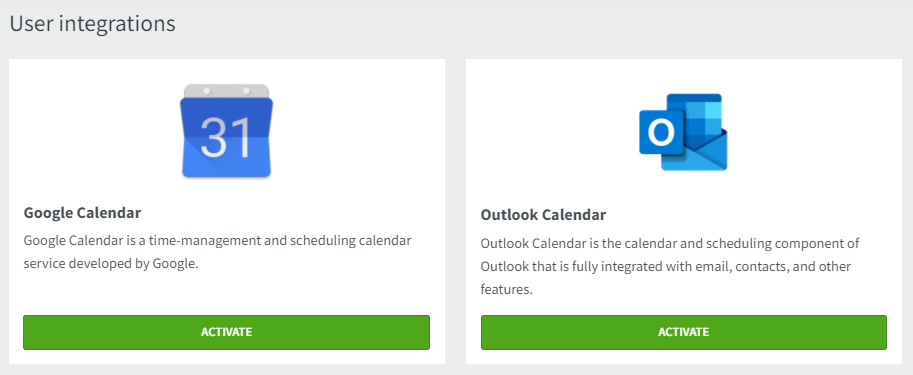Click the text 'service developed by Google.'
This screenshot has height=375, width=913.
pyautogui.click(x=111, y=264)
